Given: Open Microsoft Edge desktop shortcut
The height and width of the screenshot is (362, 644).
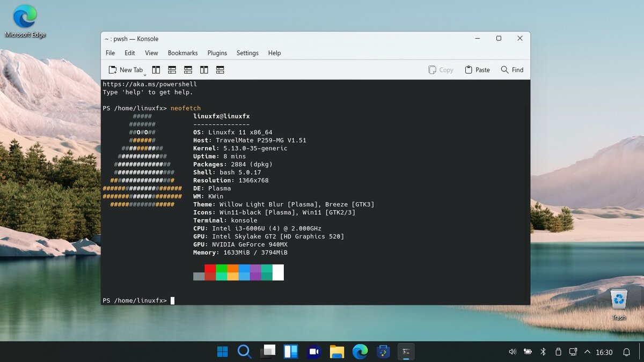Looking at the screenshot, I should [25, 21].
